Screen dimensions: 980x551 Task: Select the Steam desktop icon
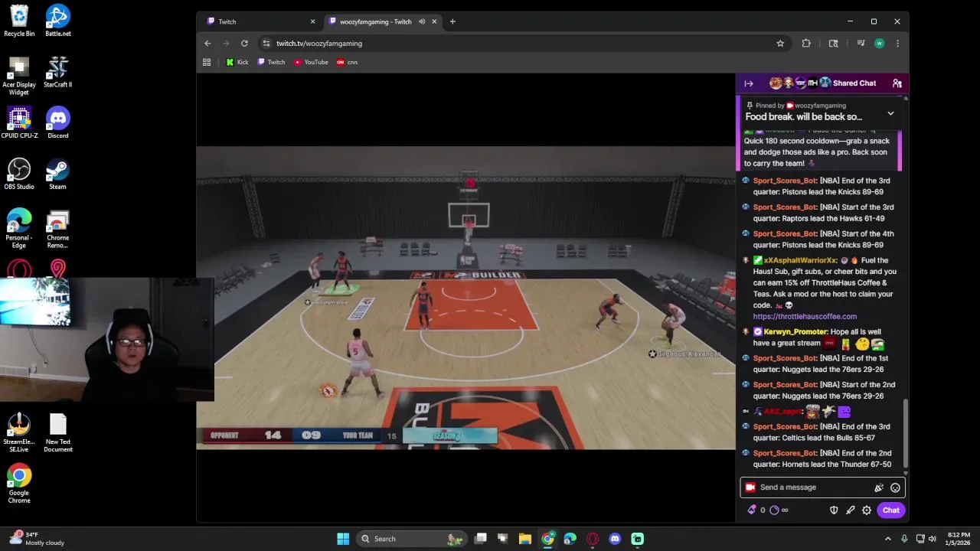[x=57, y=174]
